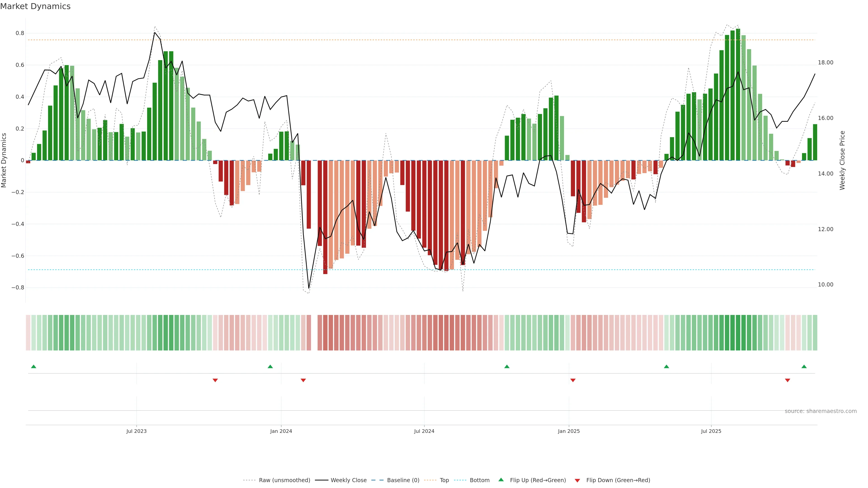Viewport: 868px width, 488px height.
Task: Toggle the Baseline (0) legend entry
Action: (403, 480)
